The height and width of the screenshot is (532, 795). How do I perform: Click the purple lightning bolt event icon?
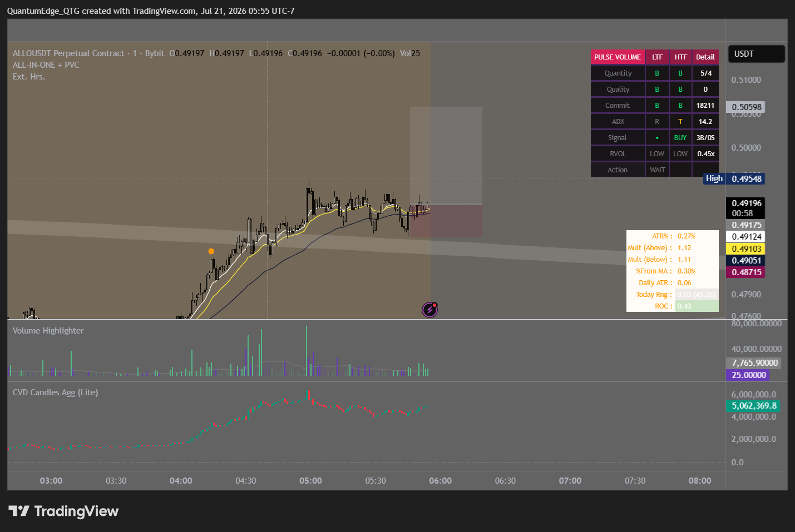[429, 310]
